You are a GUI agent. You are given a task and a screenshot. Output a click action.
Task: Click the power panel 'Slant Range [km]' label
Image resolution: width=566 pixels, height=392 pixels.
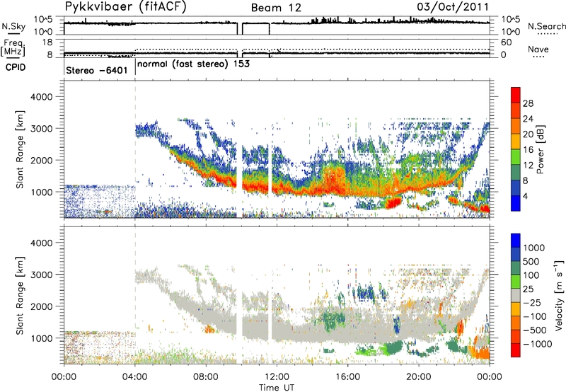20,149
